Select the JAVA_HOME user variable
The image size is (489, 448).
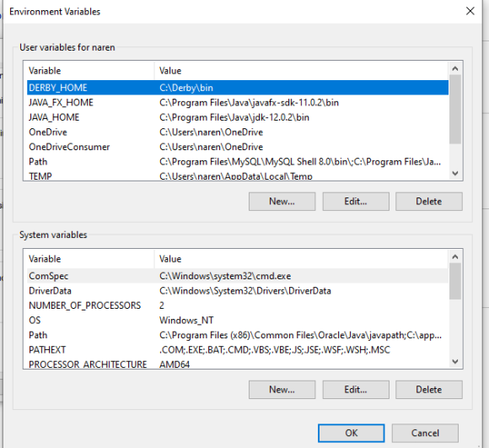pyautogui.click(x=238, y=117)
